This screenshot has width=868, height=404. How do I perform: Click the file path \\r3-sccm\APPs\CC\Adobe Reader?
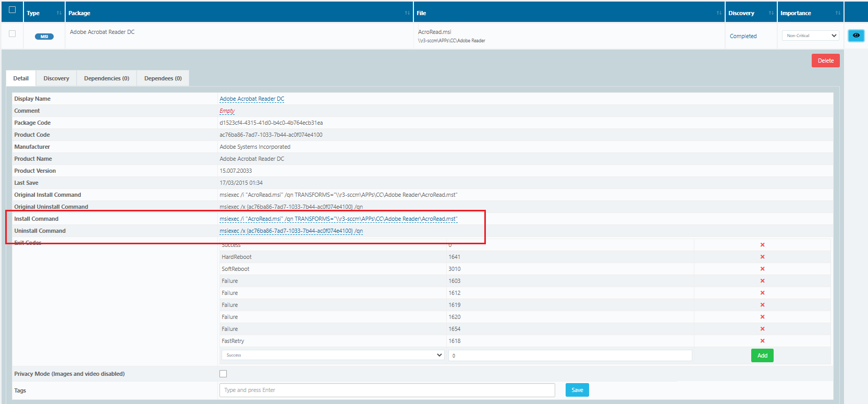451,41
